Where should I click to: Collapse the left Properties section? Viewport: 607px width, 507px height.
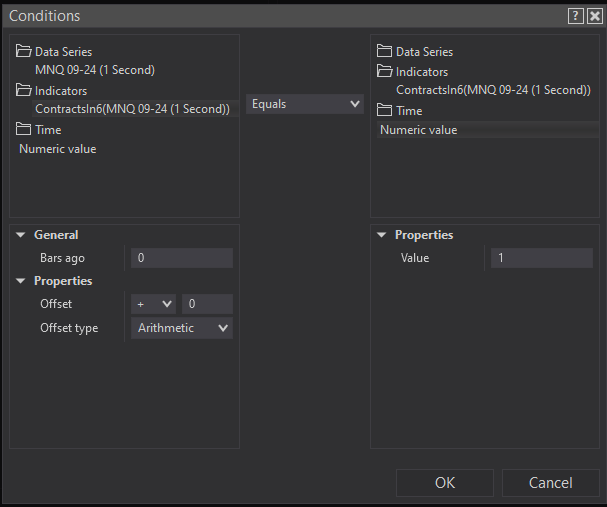21,281
